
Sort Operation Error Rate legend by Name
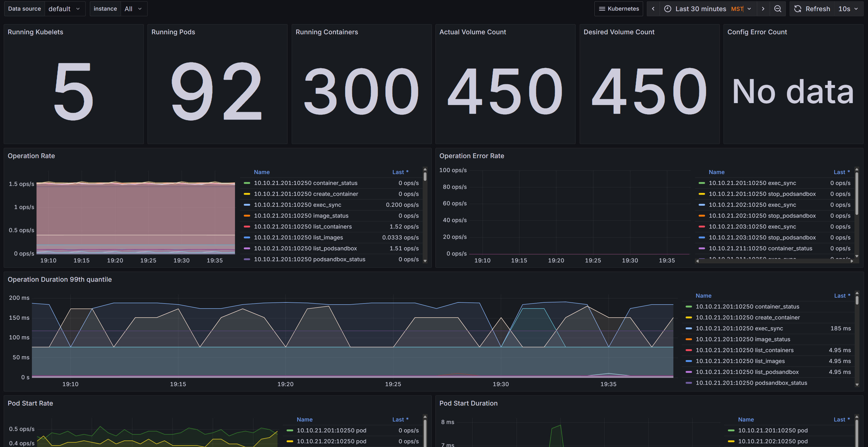point(716,172)
